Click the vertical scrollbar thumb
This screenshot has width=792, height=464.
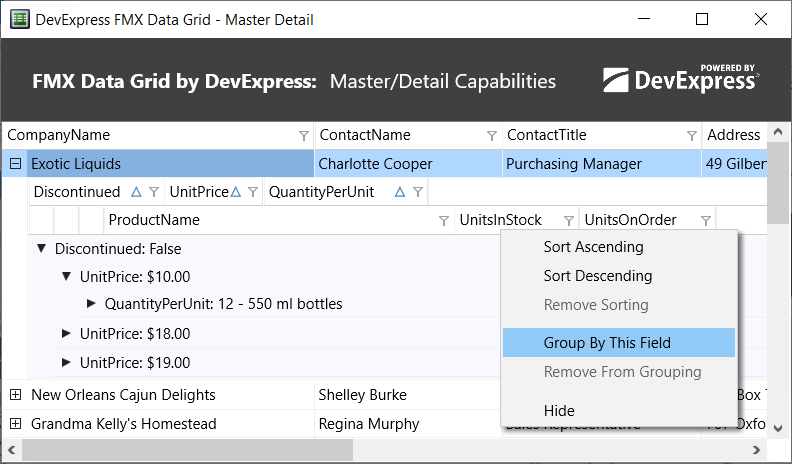778,183
